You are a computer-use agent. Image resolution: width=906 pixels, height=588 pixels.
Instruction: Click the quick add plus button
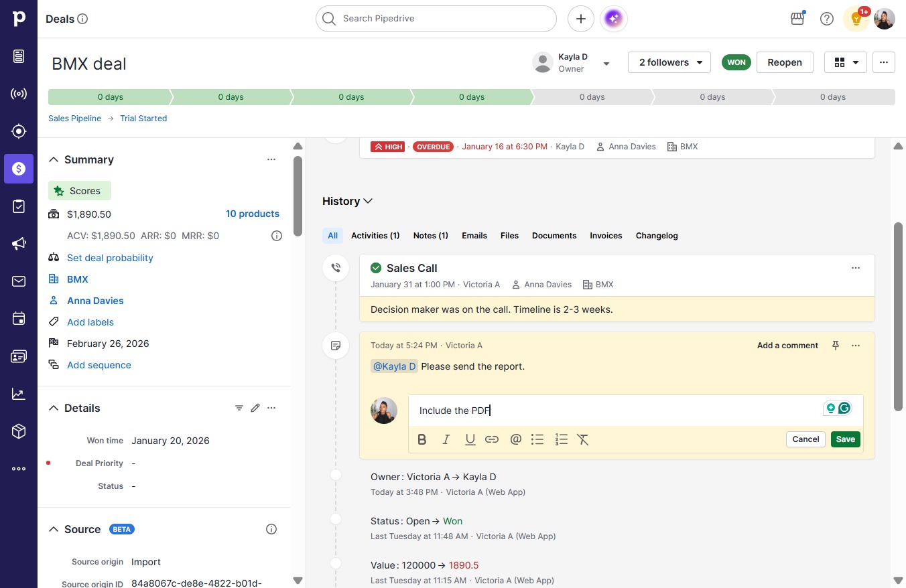(581, 19)
